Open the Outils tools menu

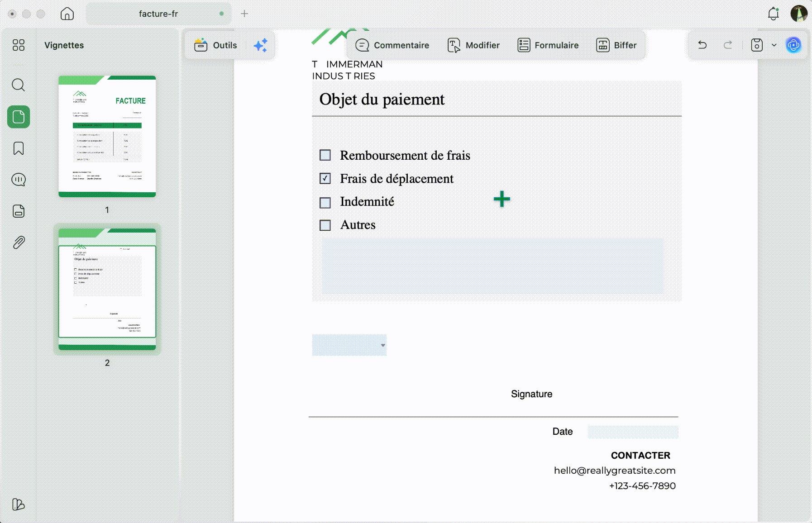coord(215,45)
